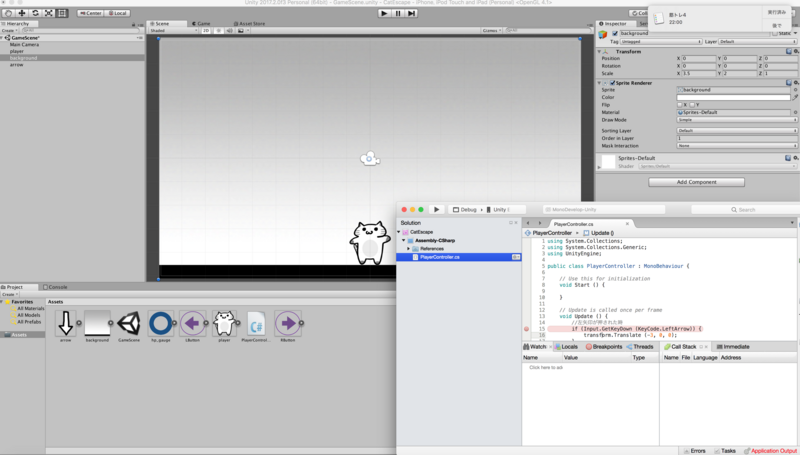Select Main Camera in Hierarchy
Viewport: 800px width, 455px height.
click(x=24, y=44)
